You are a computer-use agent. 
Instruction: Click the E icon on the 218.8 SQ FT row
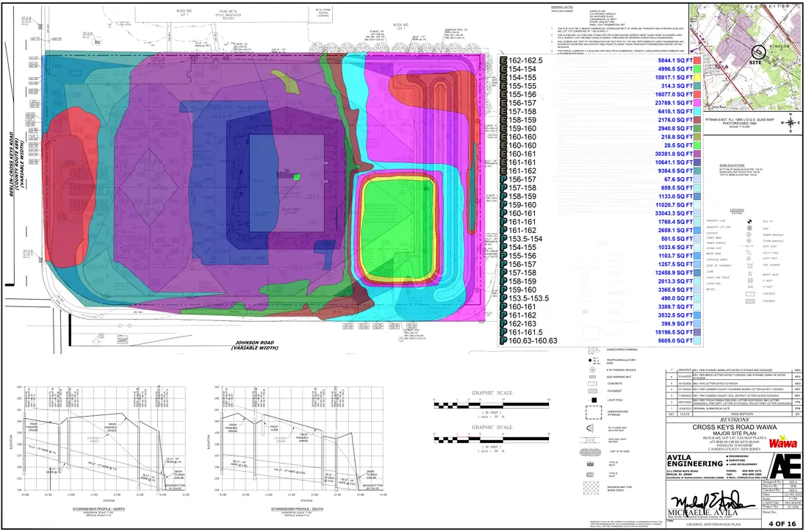tap(504, 137)
